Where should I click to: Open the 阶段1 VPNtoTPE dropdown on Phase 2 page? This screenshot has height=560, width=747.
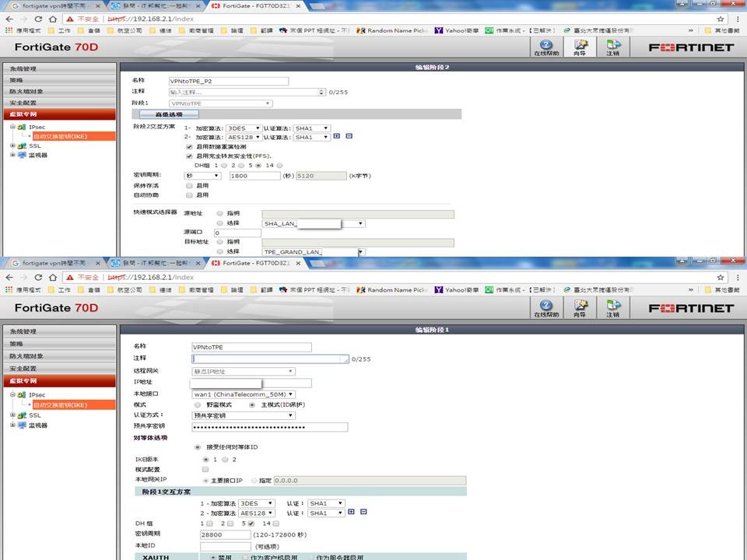[220, 103]
